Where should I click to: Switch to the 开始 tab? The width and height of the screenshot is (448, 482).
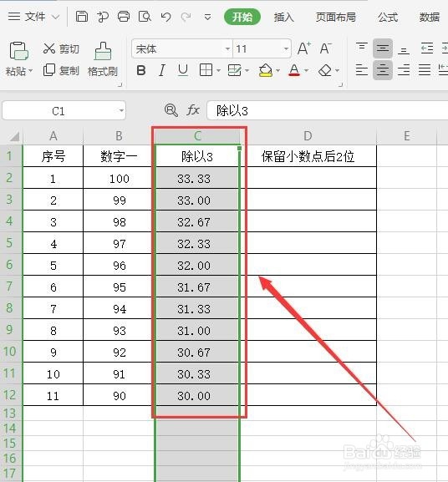(x=242, y=17)
